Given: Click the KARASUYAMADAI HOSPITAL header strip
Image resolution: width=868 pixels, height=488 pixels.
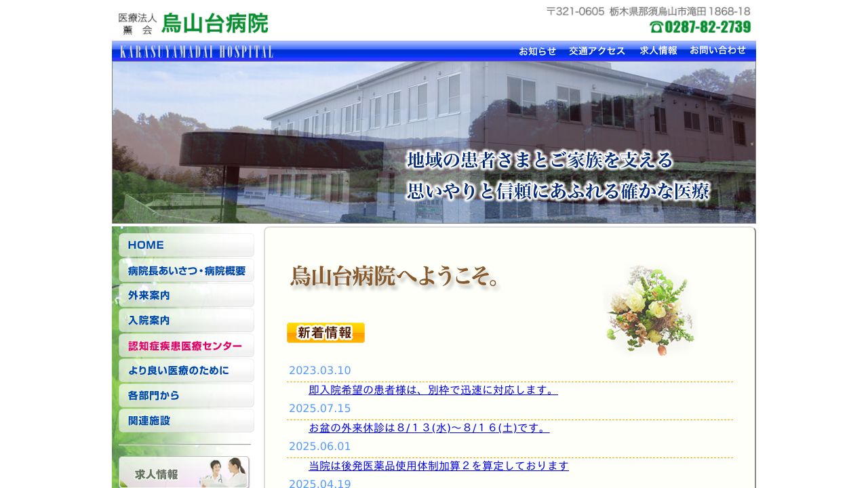Looking at the screenshot, I should (x=197, y=50).
